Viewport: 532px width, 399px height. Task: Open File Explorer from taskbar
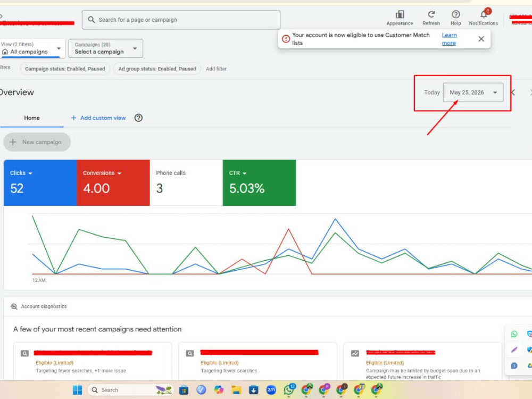click(x=236, y=390)
